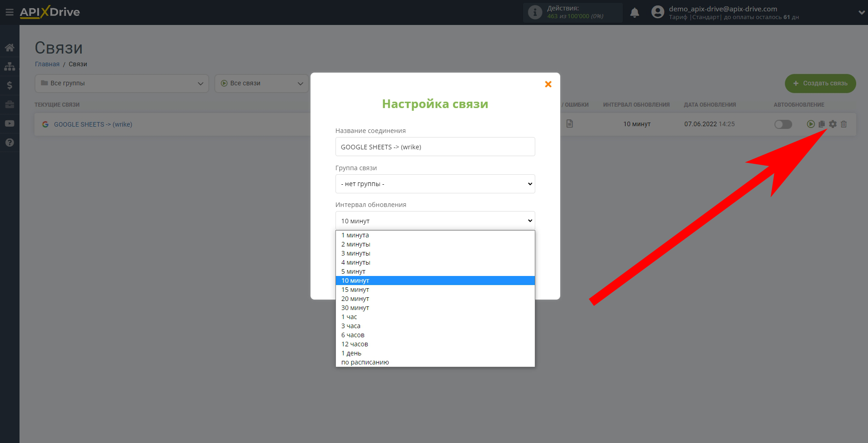The width and height of the screenshot is (868, 443).
Task: Open notifications bell
Action: pos(635,13)
